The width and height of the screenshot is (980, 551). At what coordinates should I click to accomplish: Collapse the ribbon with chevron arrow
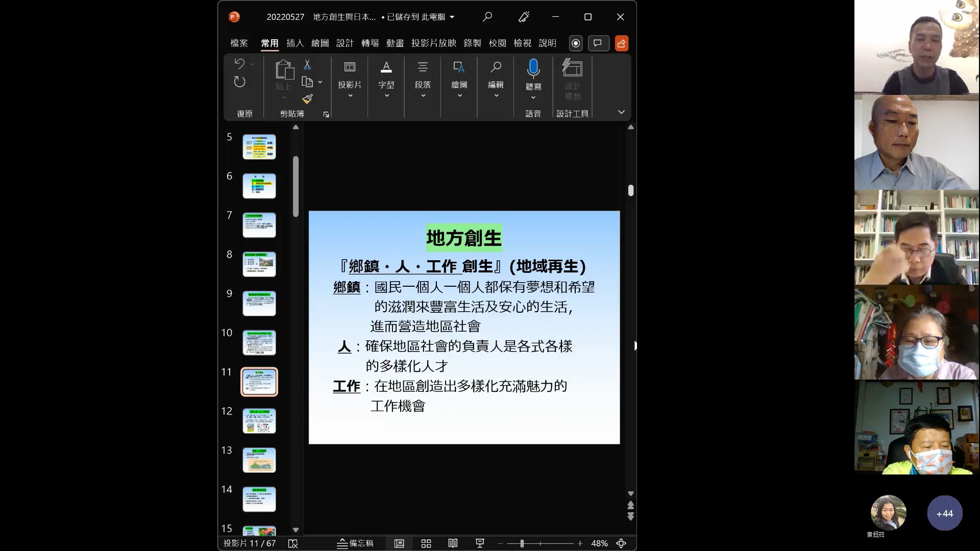click(621, 112)
